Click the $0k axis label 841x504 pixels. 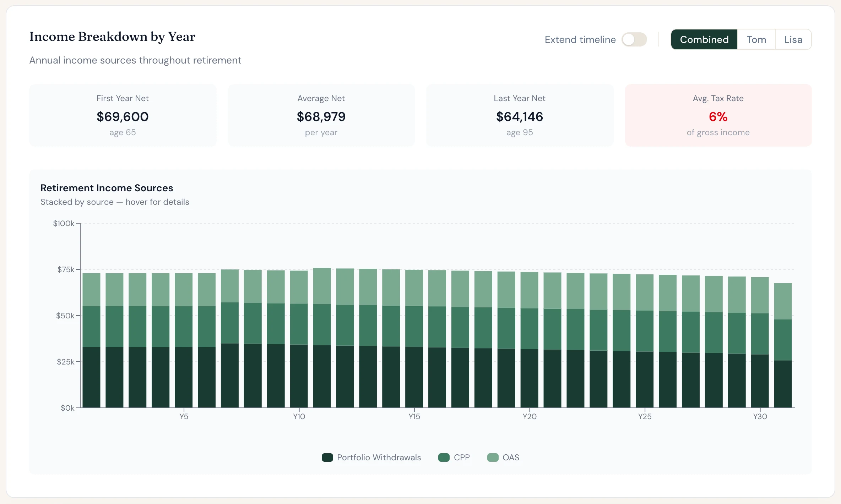(67, 408)
